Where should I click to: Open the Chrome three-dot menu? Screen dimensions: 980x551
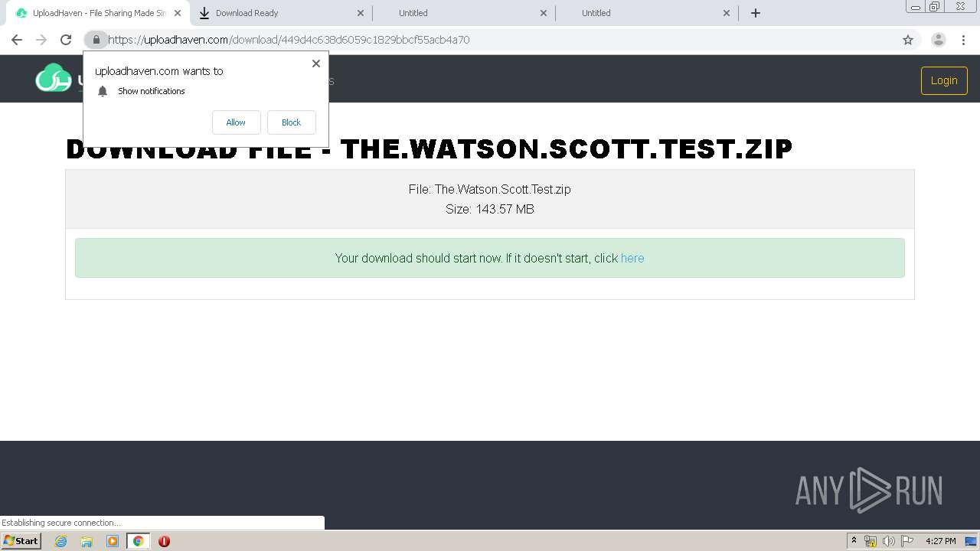pos(963,40)
